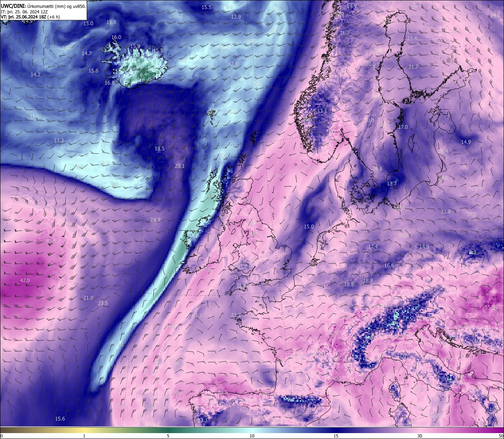Viewport: 504px width, 439px height.
Task: Click the '5' tick on the color scale
Action: point(168,435)
